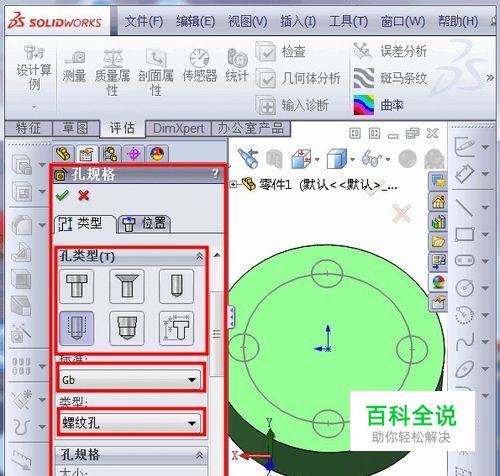Open the 插入(I) menu
The width and height of the screenshot is (500, 476).
pyautogui.click(x=298, y=22)
